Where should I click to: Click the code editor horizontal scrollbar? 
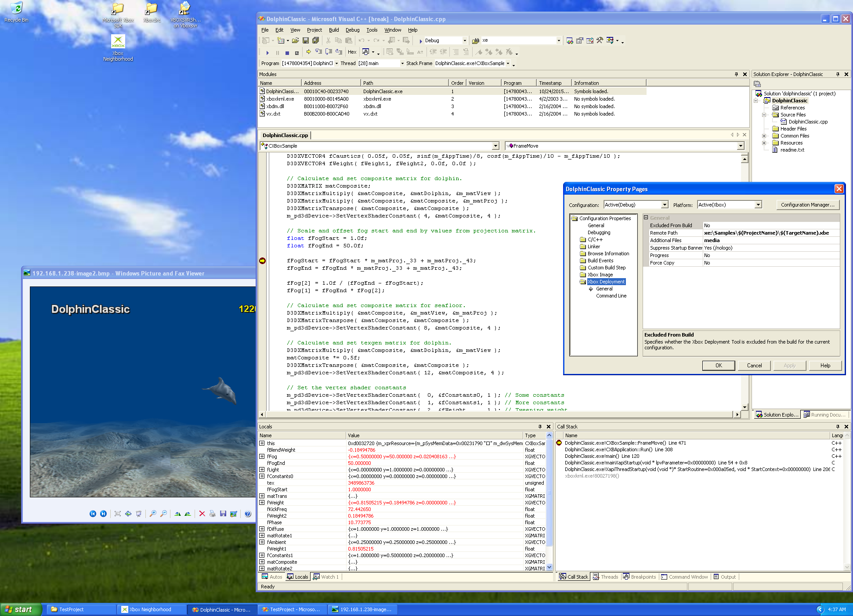[499, 414]
